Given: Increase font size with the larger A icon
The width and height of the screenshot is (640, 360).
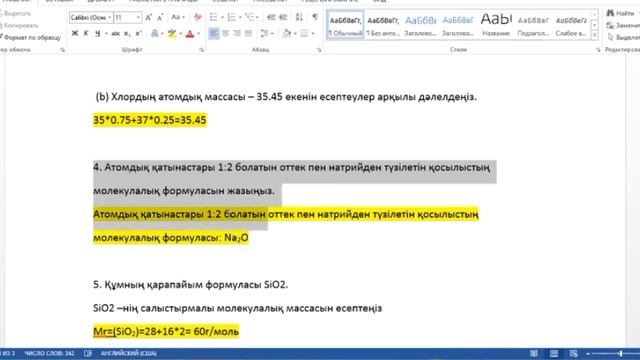Looking at the screenshot, I should (149, 17).
